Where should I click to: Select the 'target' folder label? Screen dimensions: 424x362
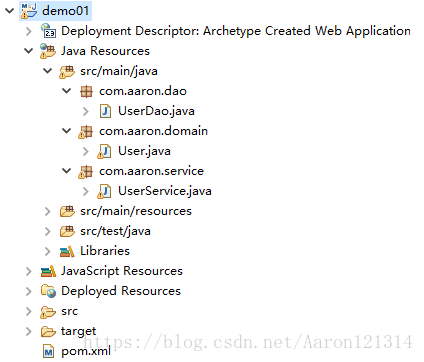click(x=79, y=331)
